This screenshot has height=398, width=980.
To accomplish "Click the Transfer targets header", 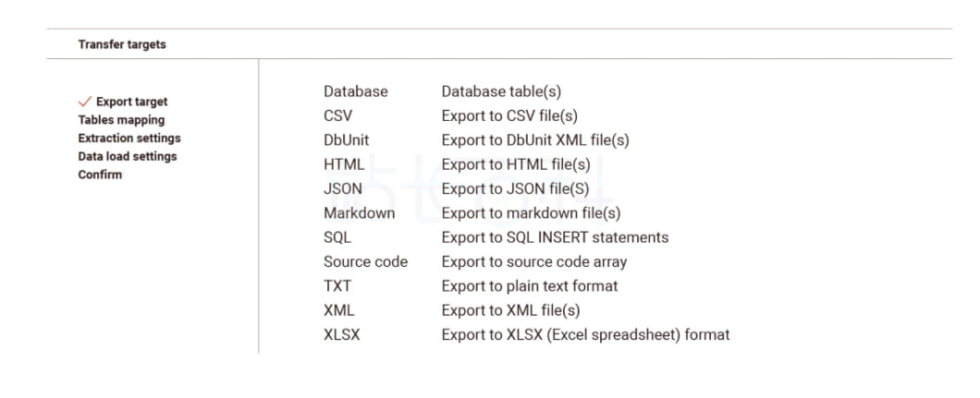I will coord(122,44).
